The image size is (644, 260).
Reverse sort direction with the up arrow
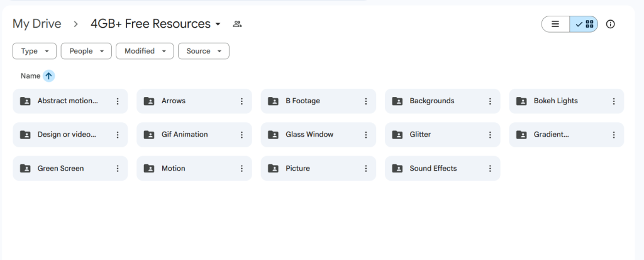pyautogui.click(x=48, y=76)
